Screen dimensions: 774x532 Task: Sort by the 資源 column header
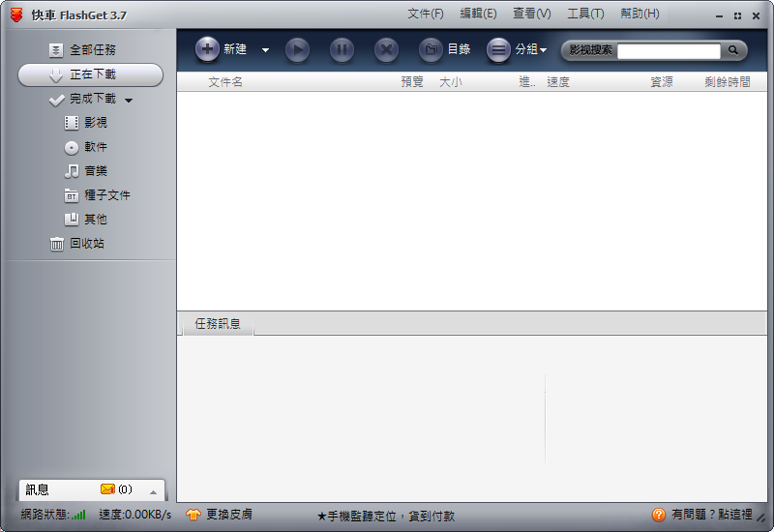pos(662,82)
